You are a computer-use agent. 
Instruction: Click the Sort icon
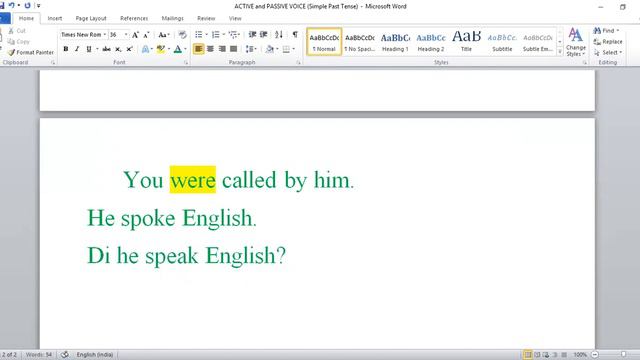click(x=279, y=34)
